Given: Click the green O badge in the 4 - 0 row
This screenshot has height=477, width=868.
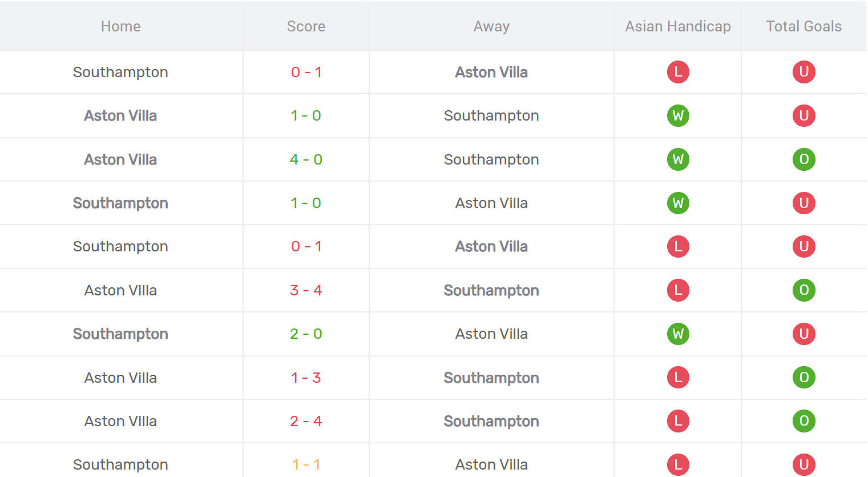Looking at the screenshot, I should tap(804, 159).
